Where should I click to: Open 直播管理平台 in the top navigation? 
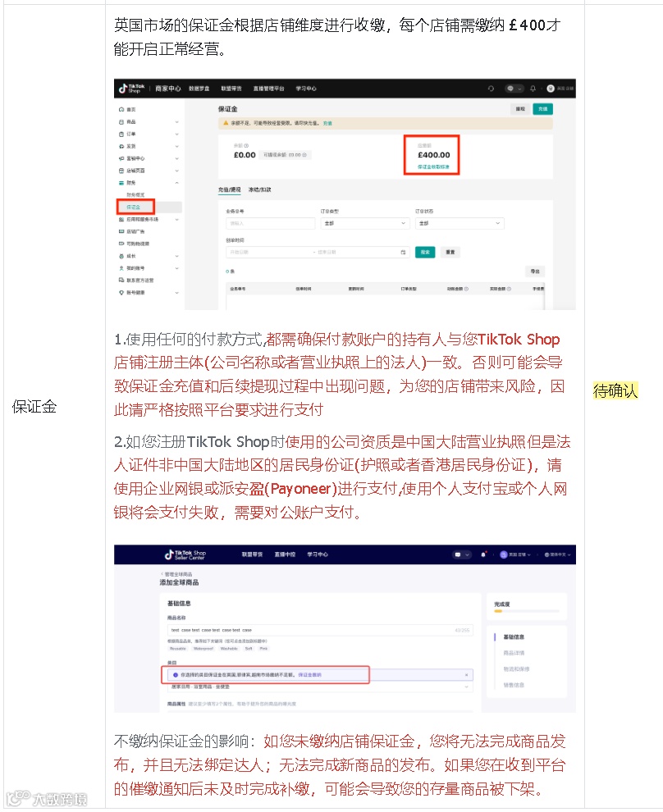269,89
